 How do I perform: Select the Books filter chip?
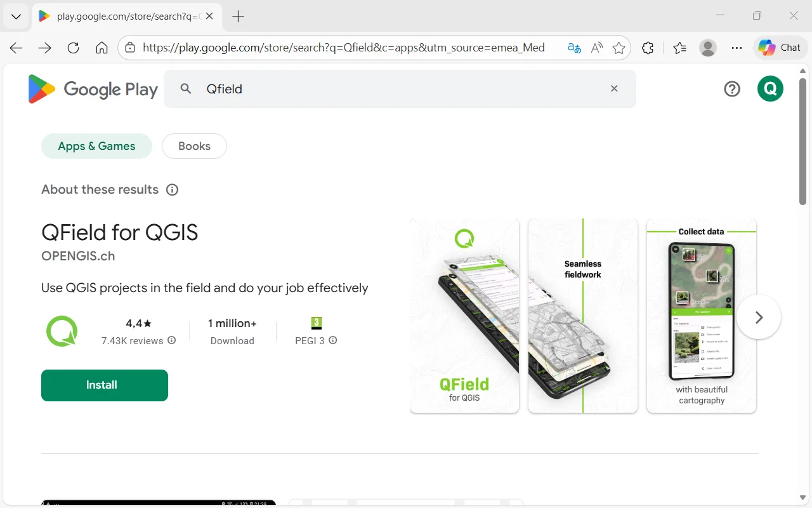tap(194, 146)
